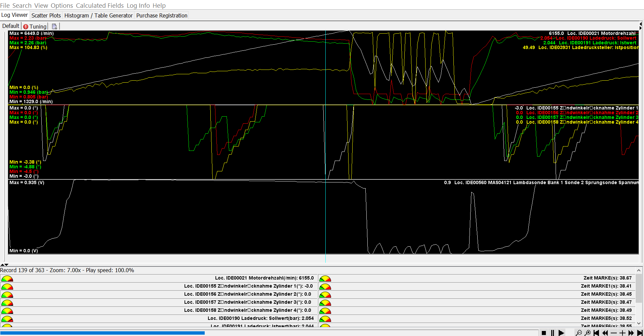Open the Options menu
The width and height of the screenshot is (644, 336).
[62, 5]
